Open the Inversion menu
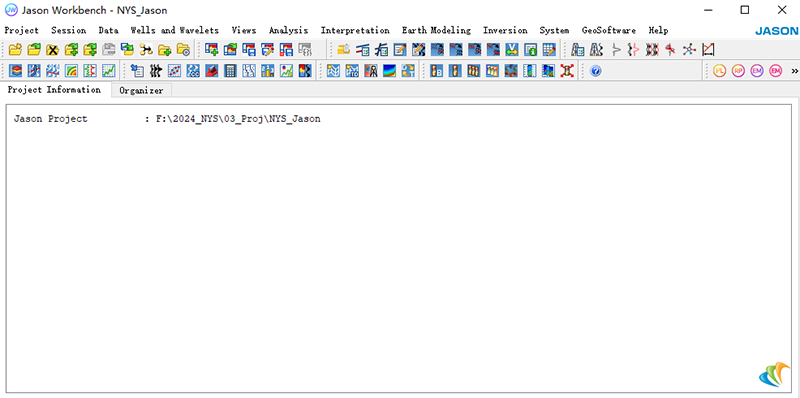 point(505,31)
